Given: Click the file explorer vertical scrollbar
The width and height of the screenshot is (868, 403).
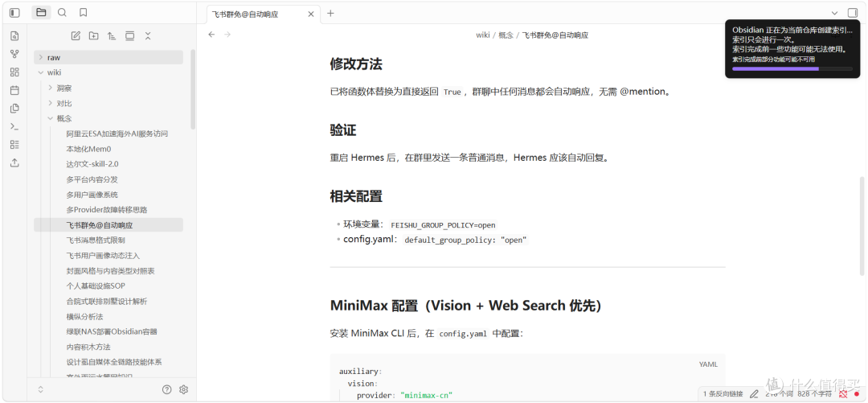Looking at the screenshot, I should [193, 88].
